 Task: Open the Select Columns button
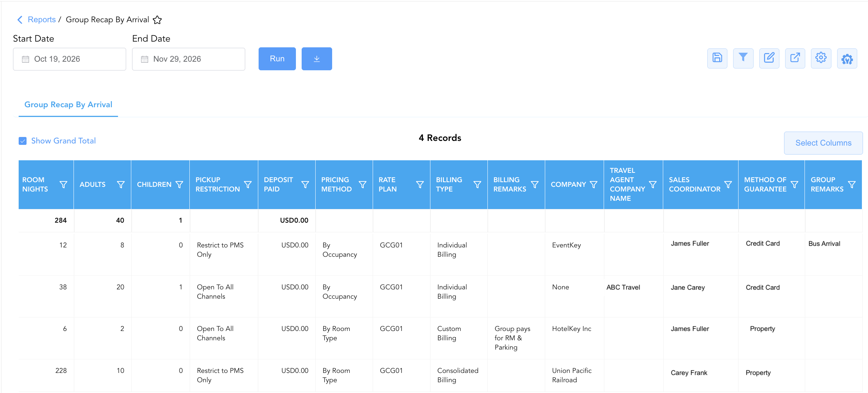(x=824, y=143)
